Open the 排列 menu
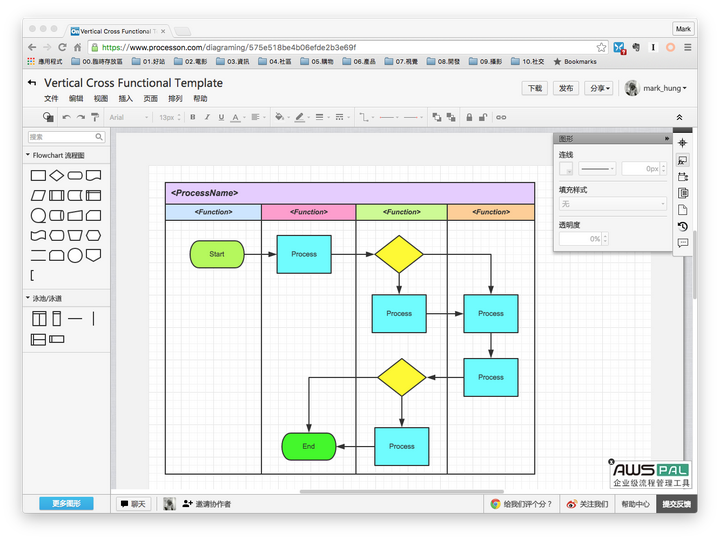Viewport: 720px width, 540px height. 175,98
